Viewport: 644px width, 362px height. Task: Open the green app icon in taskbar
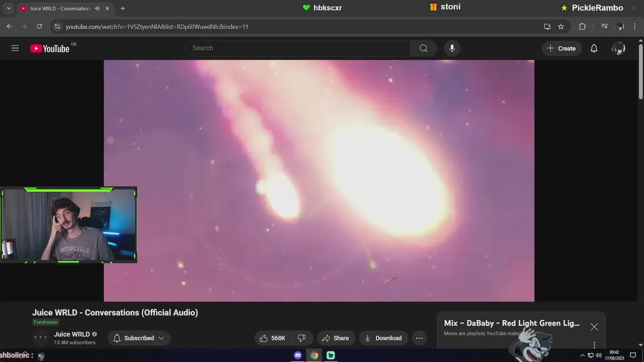point(331,355)
